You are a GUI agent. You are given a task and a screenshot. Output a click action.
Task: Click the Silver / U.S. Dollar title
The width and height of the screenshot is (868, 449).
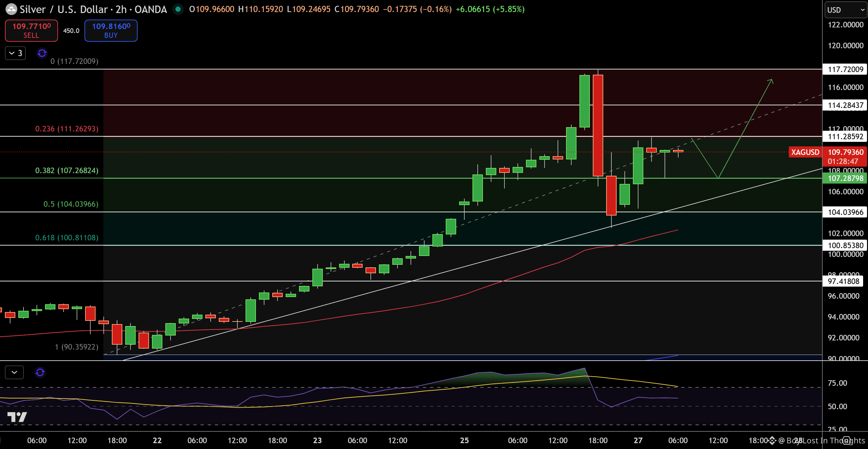tap(64, 9)
